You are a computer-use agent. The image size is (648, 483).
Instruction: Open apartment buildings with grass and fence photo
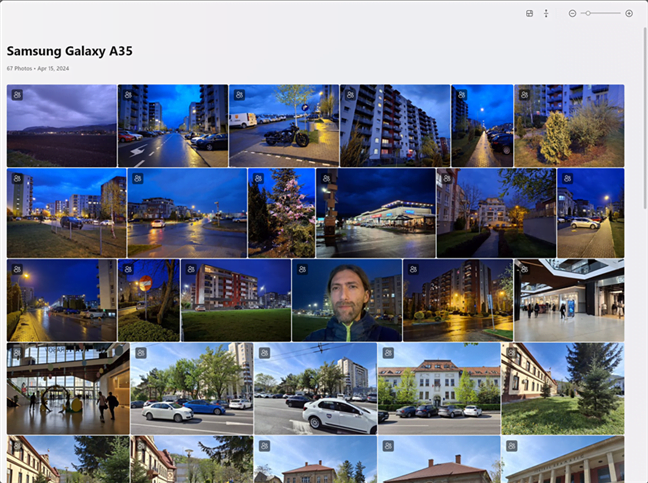(x=67, y=213)
